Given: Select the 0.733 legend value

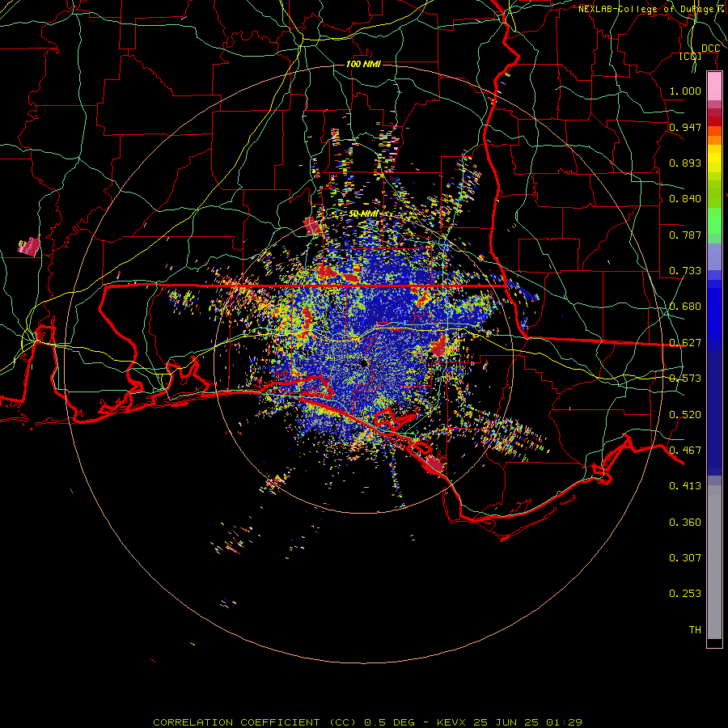Looking at the screenshot, I should pyautogui.click(x=685, y=271).
